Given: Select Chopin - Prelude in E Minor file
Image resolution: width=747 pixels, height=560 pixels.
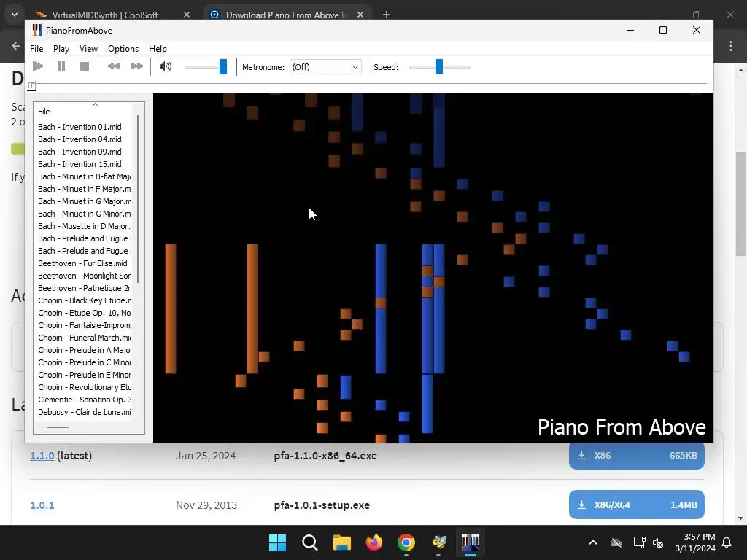Looking at the screenshot, I should click(85, 374).
